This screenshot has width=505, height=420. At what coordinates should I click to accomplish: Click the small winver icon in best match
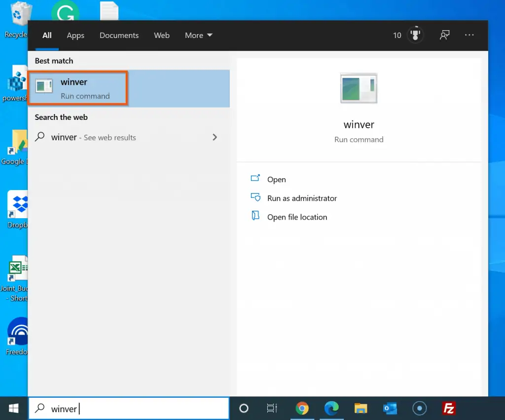click(x=44, y=86)
